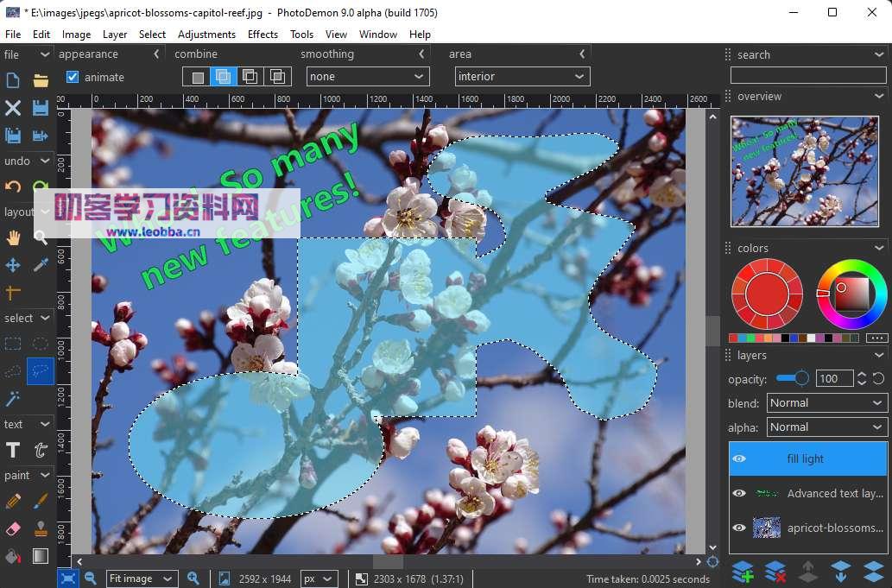Open the area dropdown set to interior

click(522, 76)
